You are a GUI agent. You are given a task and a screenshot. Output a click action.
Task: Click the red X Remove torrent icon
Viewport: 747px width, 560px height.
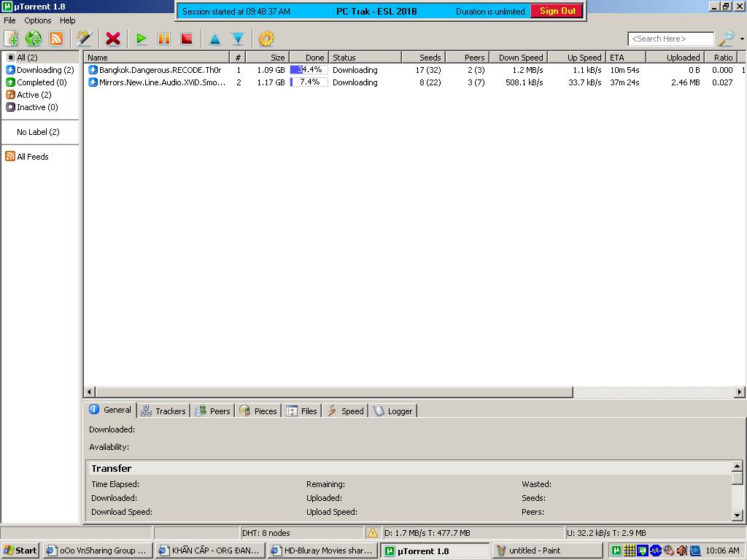tap(113, 39)
